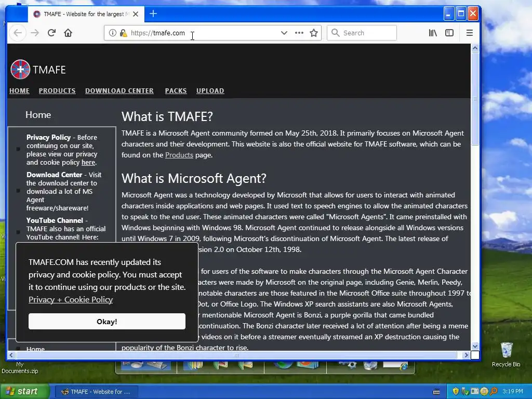Click the 'What is Microsoft Agent?' heading
This screenshot has width=532, height=399.
(x=194, y=178)
